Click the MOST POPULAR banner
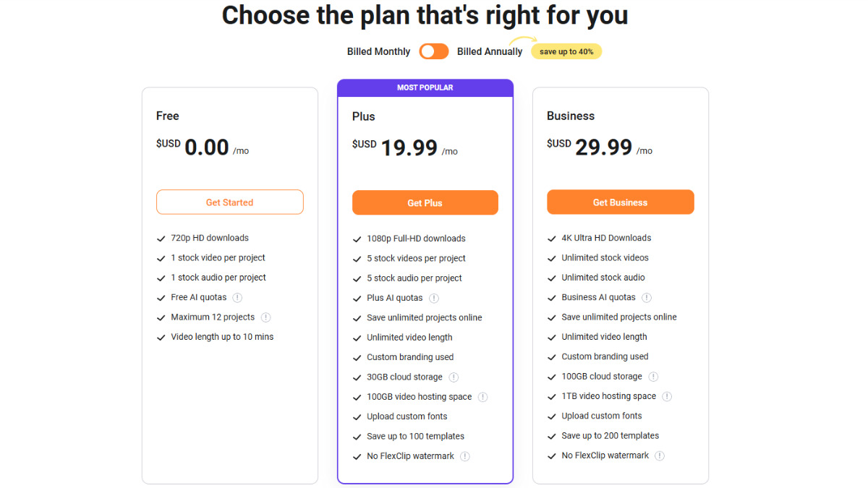This screenshot has height=488, width=868. coord(425,87)
